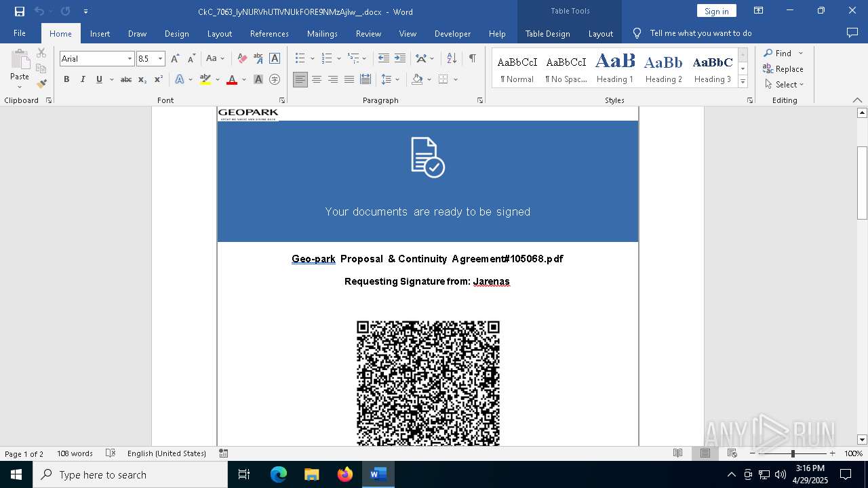Expand the bullet list style dropdown
Image resolution: width=868 pixels, height=488 pixels.
click(312, 59)
